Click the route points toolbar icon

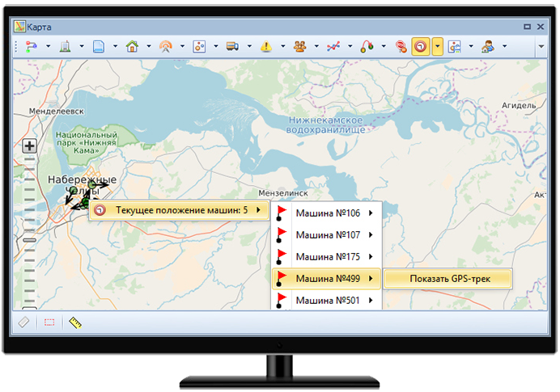[31, 46]
